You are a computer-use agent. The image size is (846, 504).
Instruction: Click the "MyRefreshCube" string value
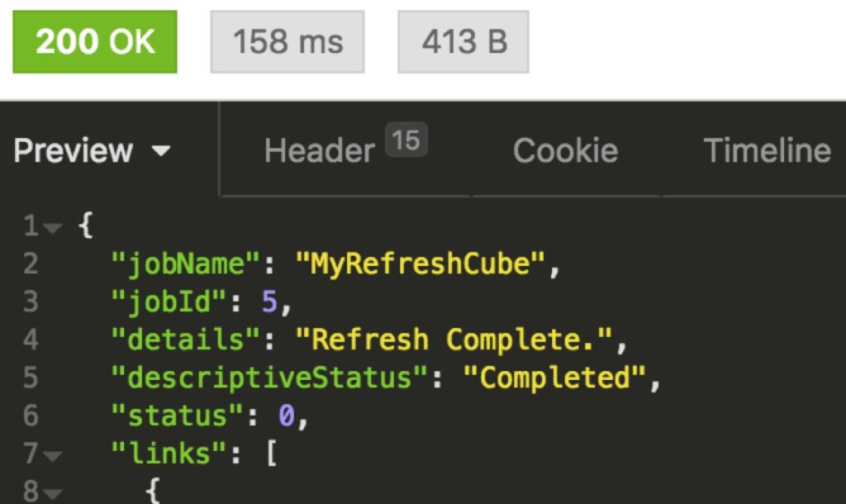point(421,264)
